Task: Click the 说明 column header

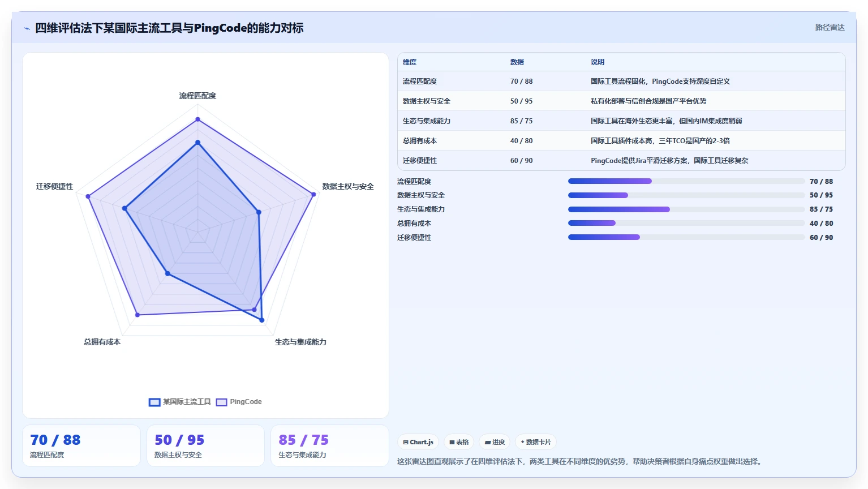Action: [598, 62]
